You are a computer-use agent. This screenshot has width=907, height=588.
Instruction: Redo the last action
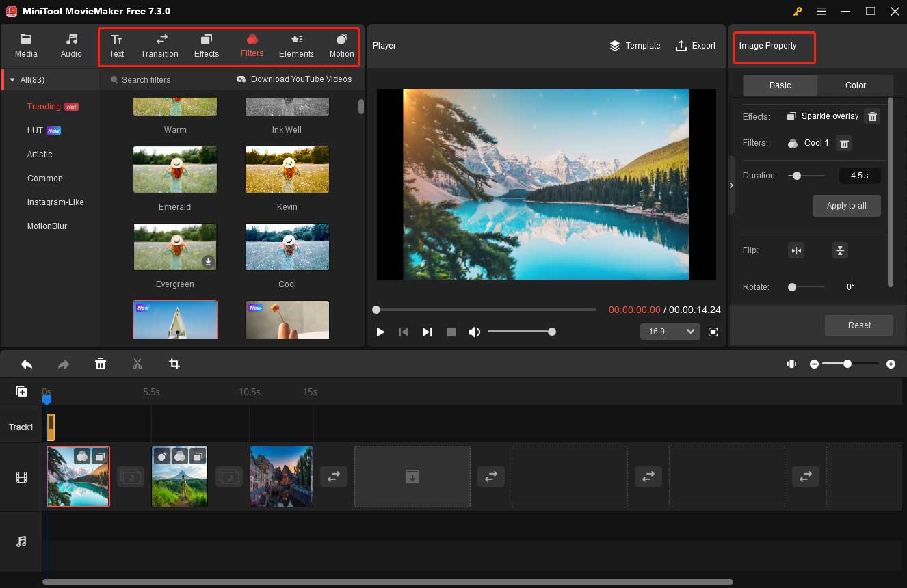(x=64, y=364)
